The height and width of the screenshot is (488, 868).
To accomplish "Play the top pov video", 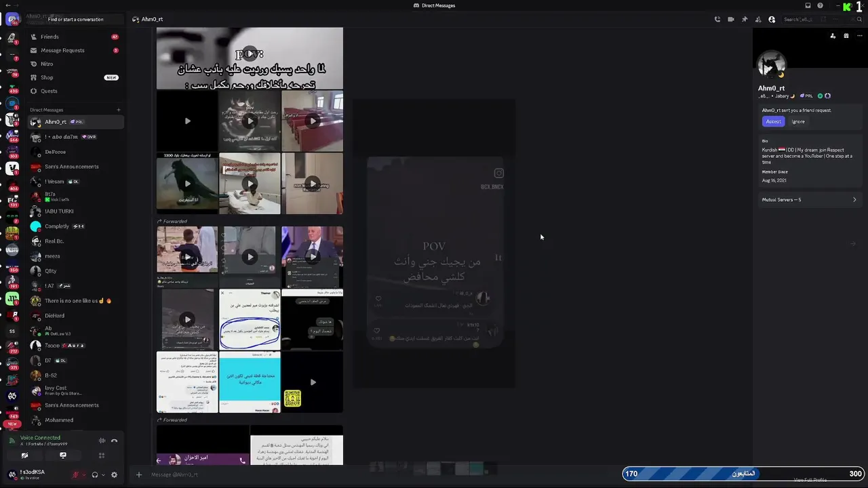I will (x=250, y=54).
